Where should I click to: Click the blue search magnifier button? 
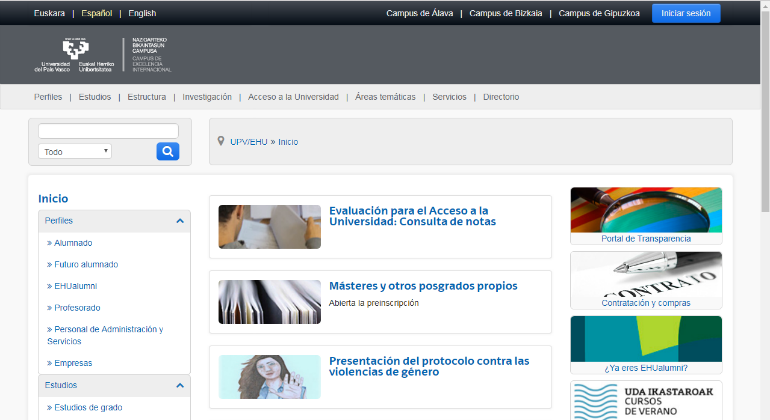[x=167, y=151]
